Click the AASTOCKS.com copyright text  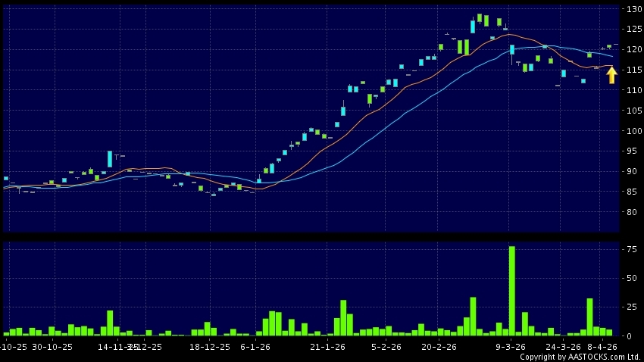click(x=580, y=357)
